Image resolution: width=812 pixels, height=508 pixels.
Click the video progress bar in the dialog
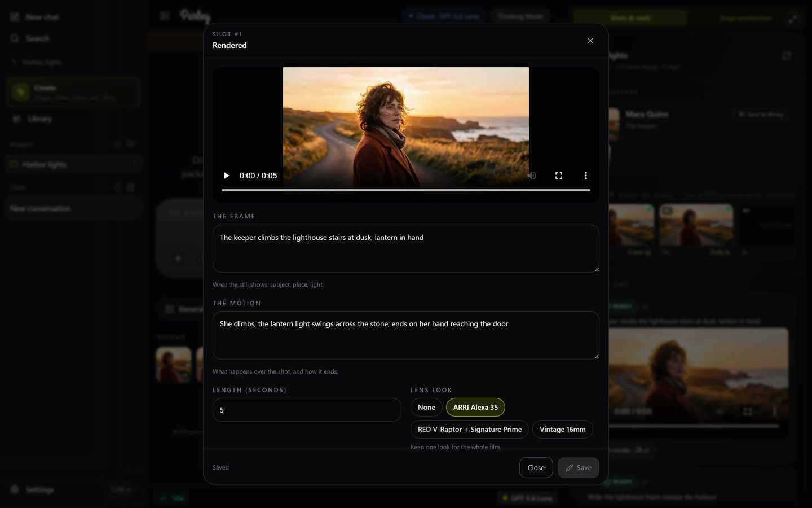pyautogui.click(x=406, y=190)
